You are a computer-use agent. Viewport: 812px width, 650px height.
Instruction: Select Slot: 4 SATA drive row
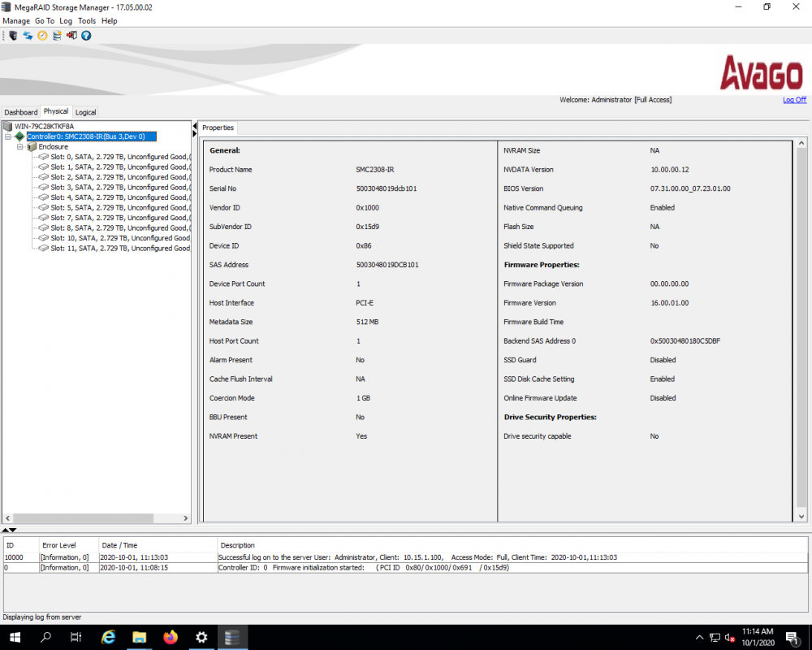121,197
